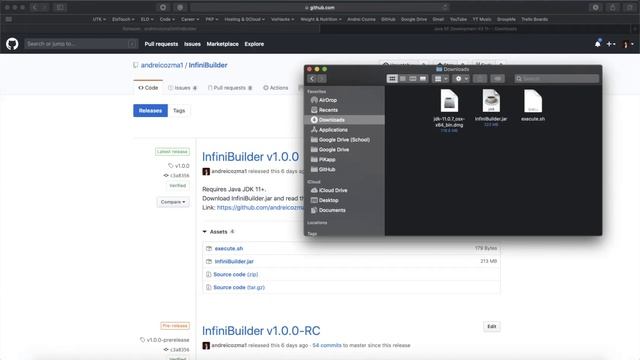Click Safari back button

[35, 7]
